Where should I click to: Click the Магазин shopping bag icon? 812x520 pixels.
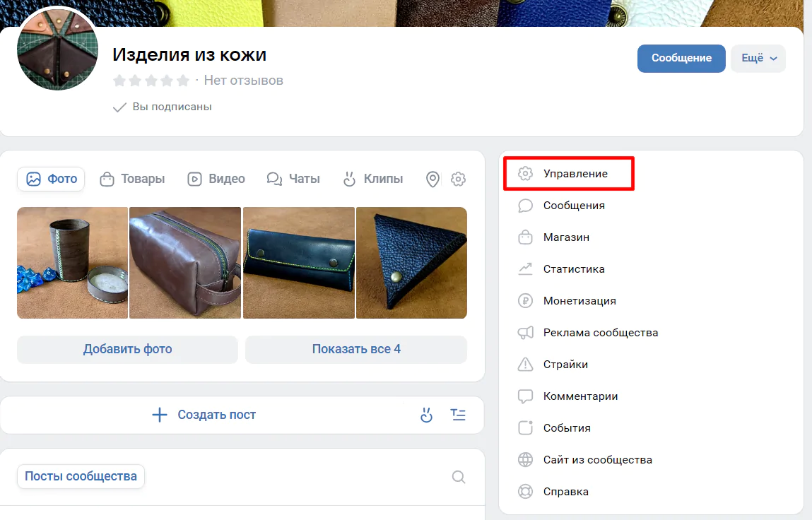(525, 237)
